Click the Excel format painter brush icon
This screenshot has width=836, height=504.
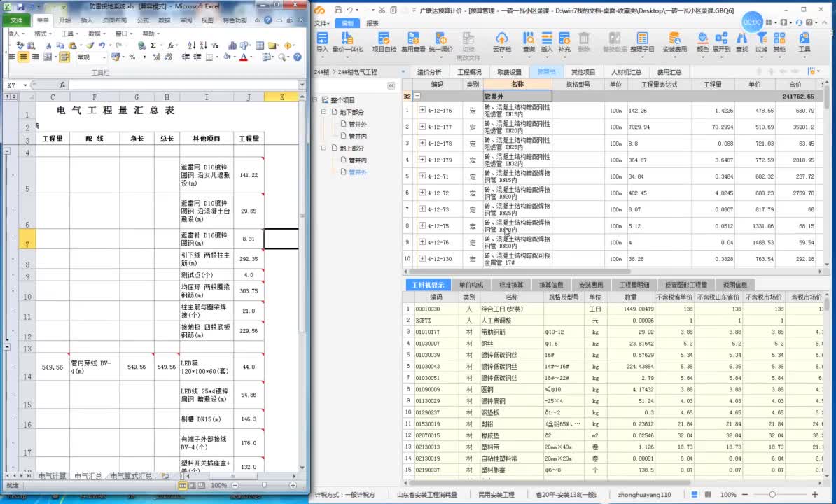point(90,45)
